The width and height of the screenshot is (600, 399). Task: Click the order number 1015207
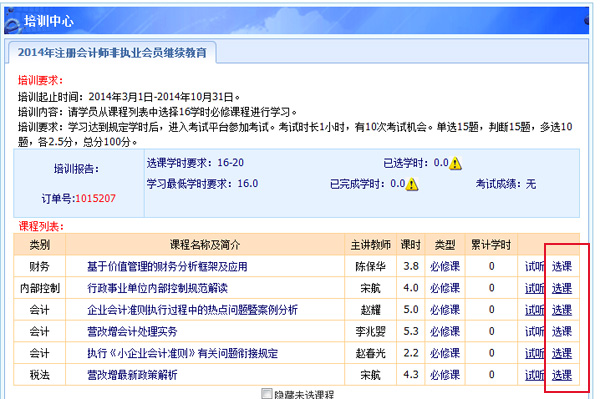click(95, 198)
